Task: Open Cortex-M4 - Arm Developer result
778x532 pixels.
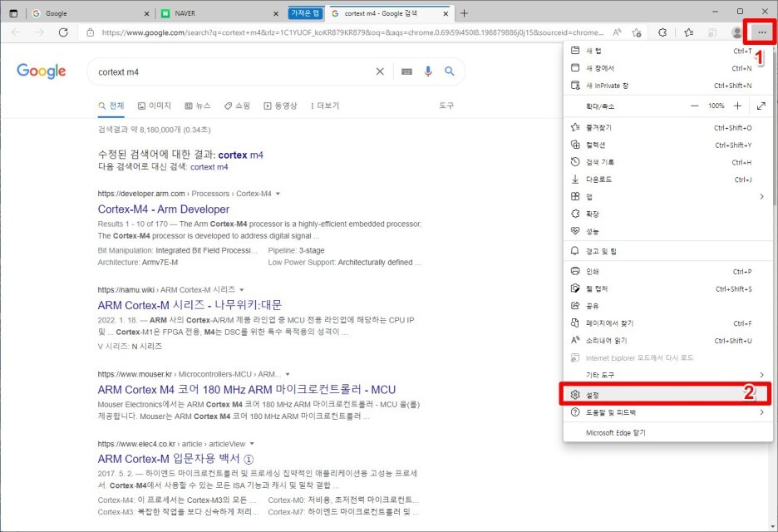Action: [x=164, y=209]
